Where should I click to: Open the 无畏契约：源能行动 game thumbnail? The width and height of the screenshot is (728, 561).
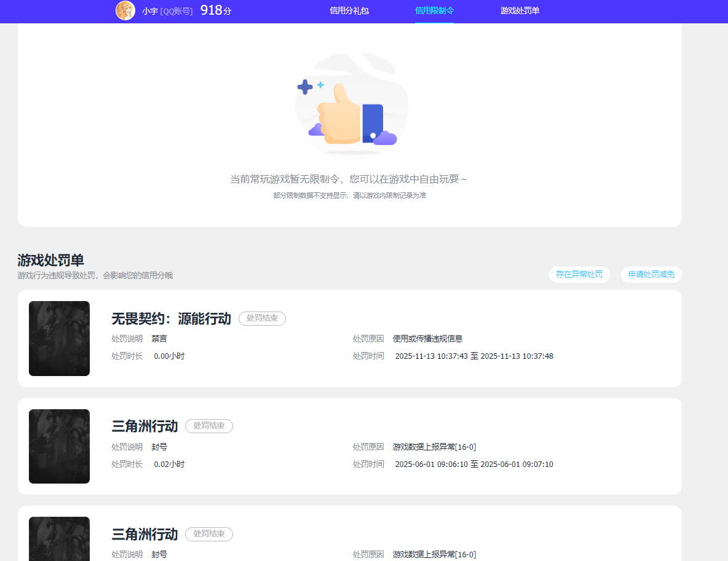pyautogui.click(x=59, y=339)
